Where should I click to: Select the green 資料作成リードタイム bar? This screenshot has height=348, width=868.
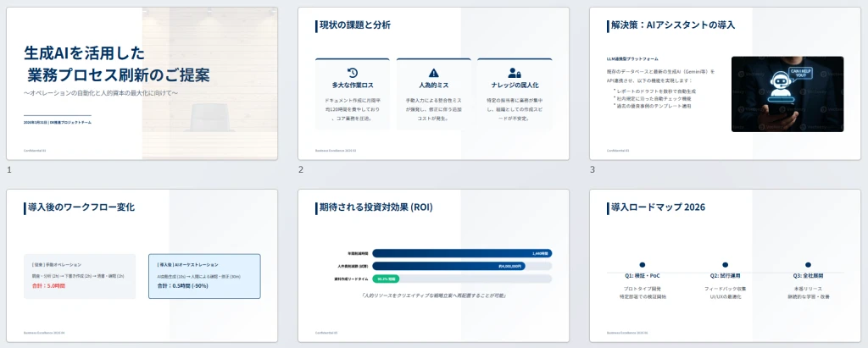pos(386,279)
